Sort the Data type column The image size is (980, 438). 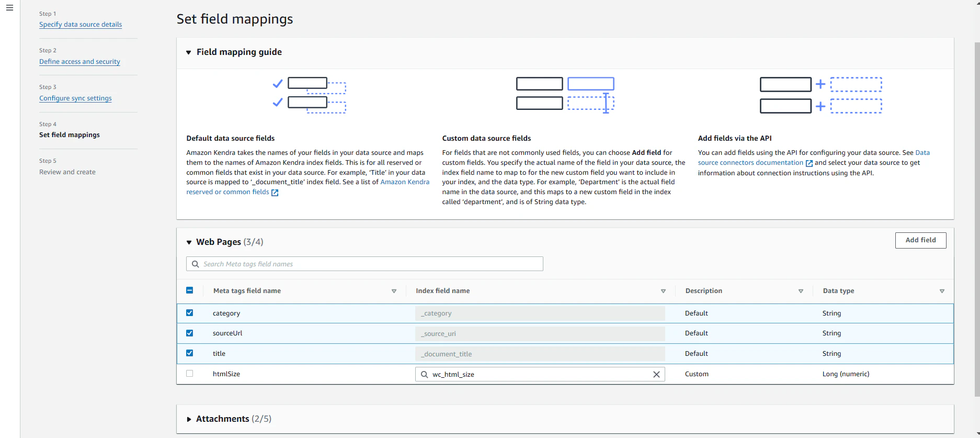click(942, 291)
